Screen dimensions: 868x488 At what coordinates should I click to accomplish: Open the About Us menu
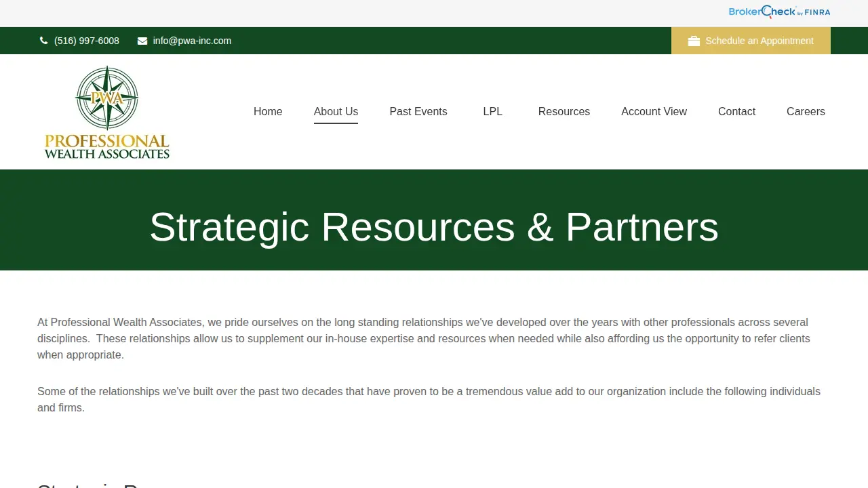(x=336, y=112)
